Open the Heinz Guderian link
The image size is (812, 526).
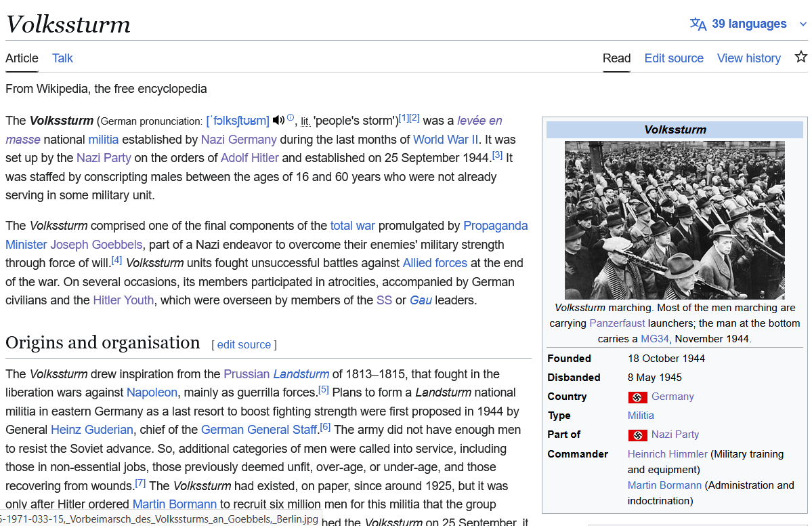pos(91,430)
